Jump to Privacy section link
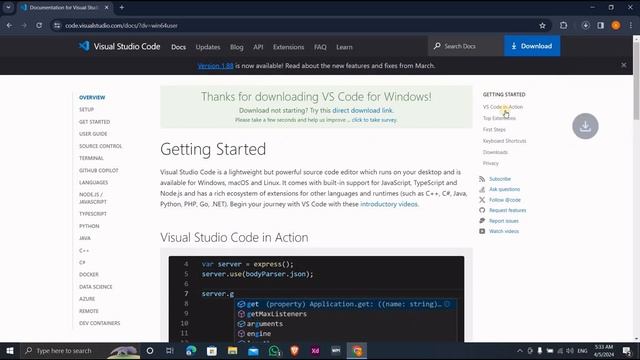Screen dimensions: 640x360 [491, 163]
